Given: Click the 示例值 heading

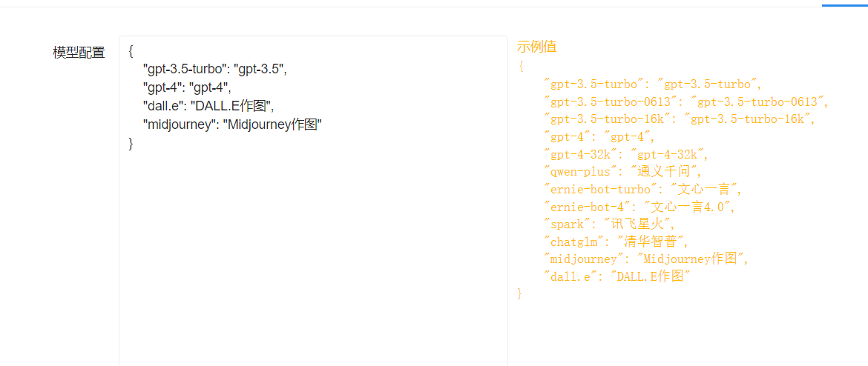Looking at the screenshot, I should 536,47.
